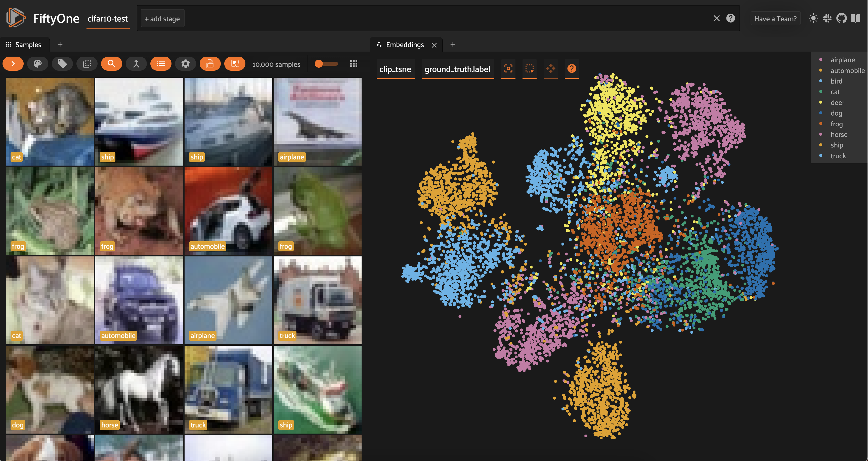Open GitHub repository icon

tap(841, 18)
